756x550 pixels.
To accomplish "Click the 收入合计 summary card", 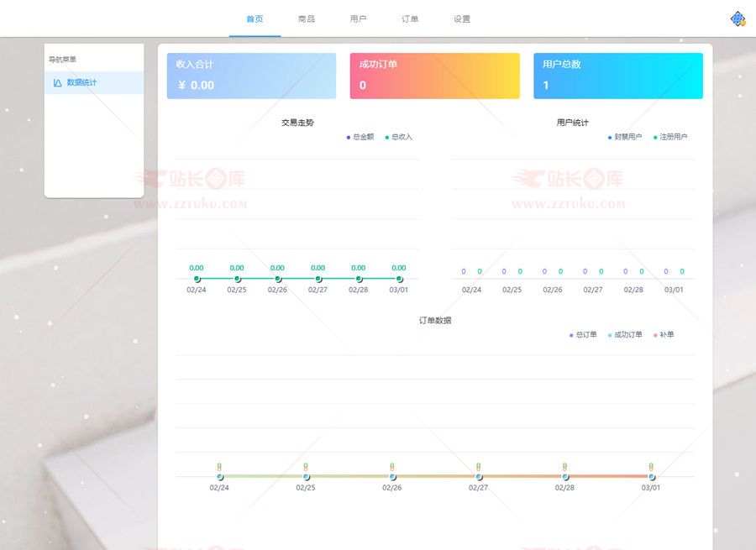I will (x=251, y=76).
